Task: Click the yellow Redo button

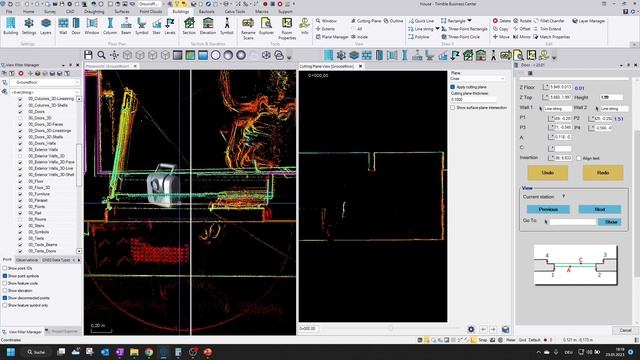Action: pyautogui.click(x=603, y=173)
